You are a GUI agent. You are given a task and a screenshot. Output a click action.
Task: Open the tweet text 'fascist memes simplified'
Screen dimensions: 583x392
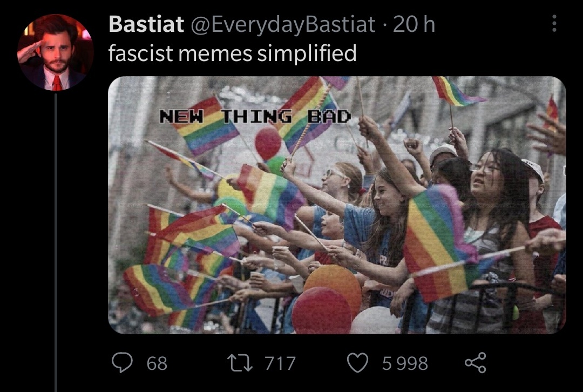(232, 53)
